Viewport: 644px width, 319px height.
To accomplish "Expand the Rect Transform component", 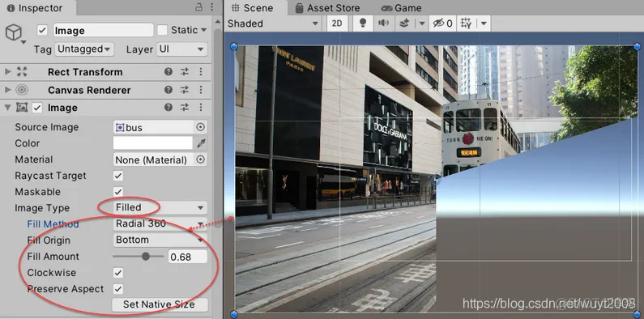I will tap(7, 72).
